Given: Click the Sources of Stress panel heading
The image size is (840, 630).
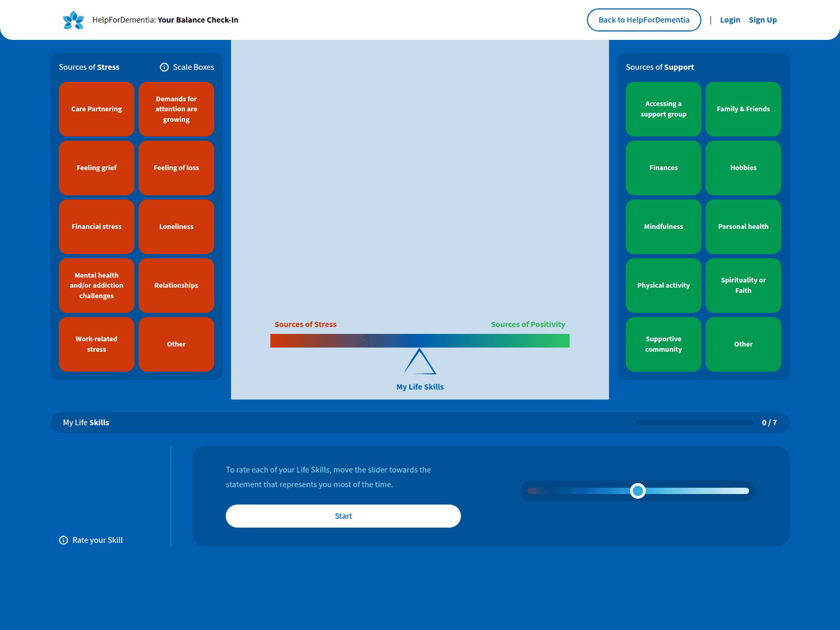Looking at the screenshot, I should point(89,67).
